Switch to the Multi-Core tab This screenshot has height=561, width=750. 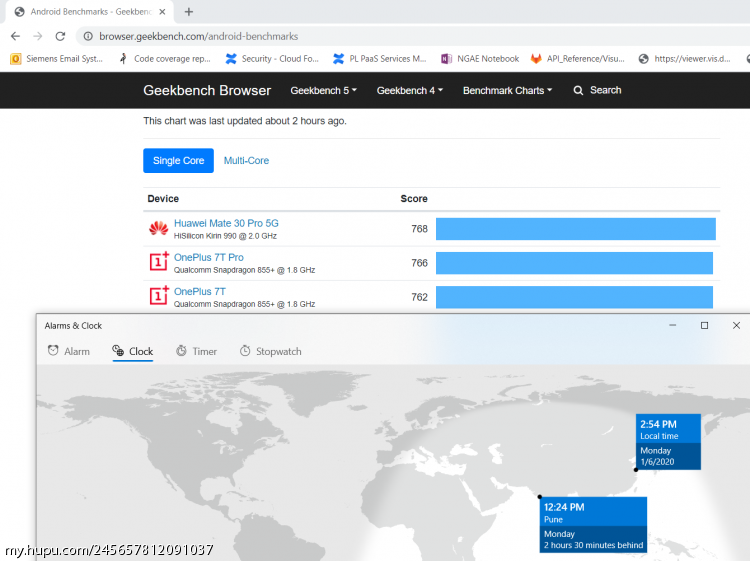coord(246,161)
